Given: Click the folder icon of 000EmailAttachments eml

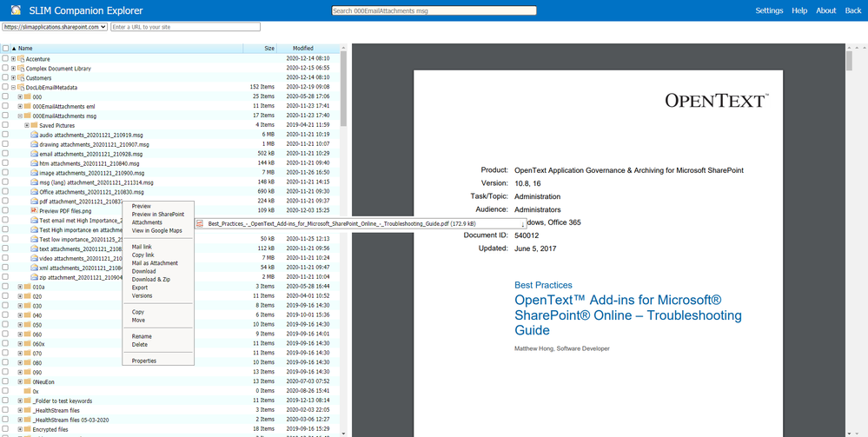Looking at the screenshot, I should tap(27, 106).
